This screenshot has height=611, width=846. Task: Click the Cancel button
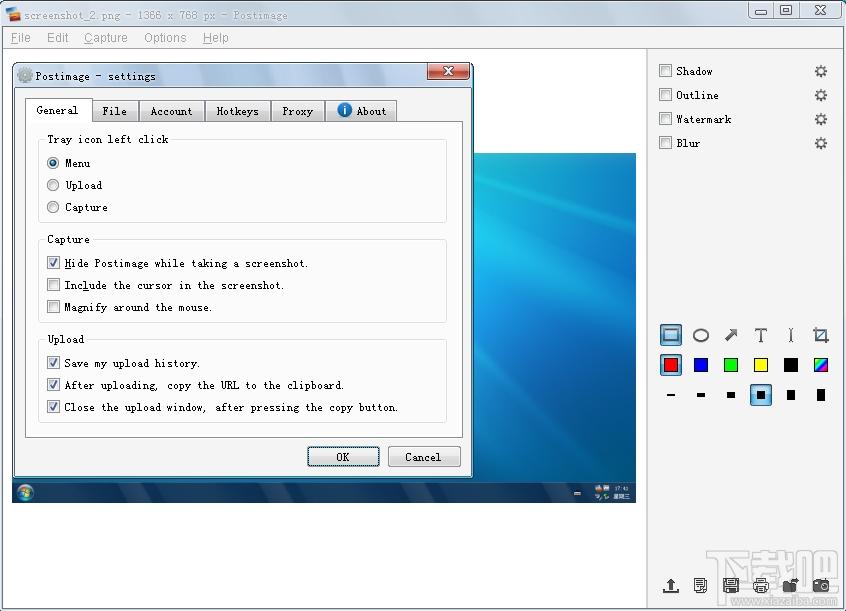click(424, 457)
